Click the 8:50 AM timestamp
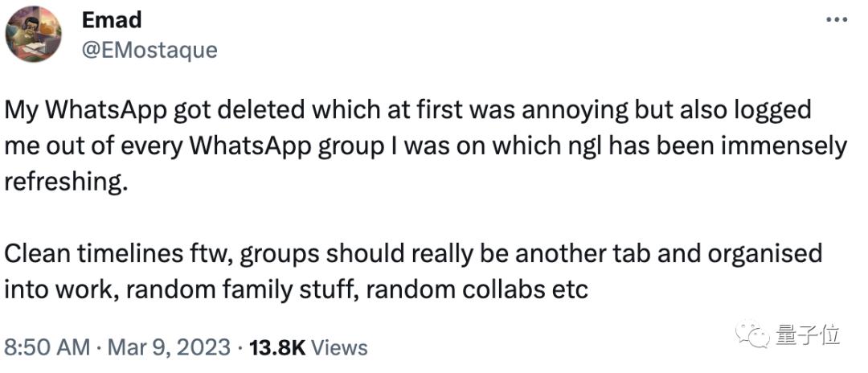The image size is (868, 373). (x=47, y=347)
